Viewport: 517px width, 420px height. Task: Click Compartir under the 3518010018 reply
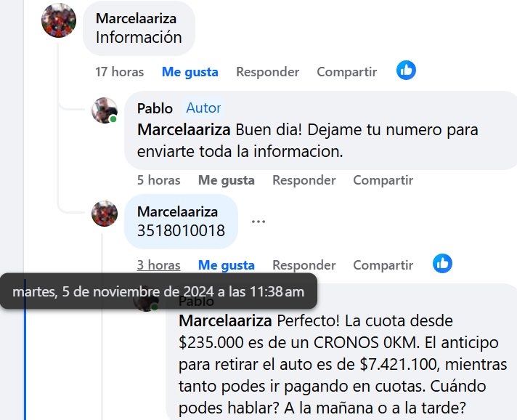tap(383, 265)
